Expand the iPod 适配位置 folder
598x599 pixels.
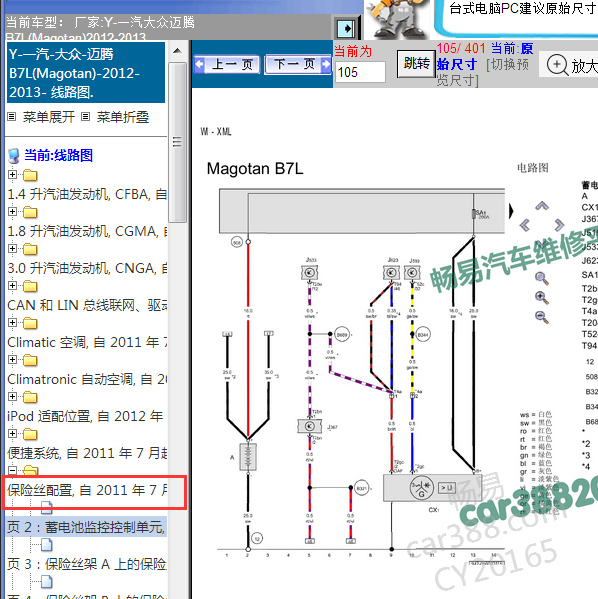(12, 396)
